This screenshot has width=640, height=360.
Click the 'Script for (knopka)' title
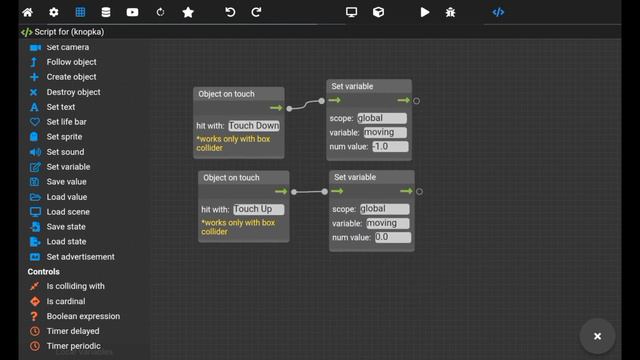(x=69, y=32)
